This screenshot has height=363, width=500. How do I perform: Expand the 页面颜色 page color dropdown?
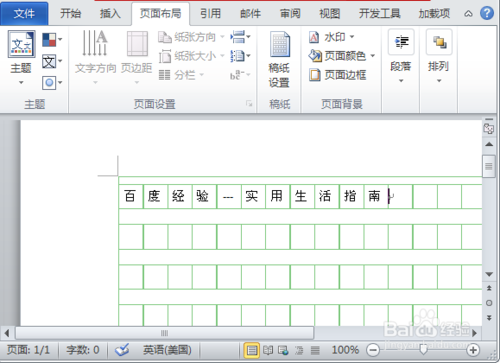[373, 56]
